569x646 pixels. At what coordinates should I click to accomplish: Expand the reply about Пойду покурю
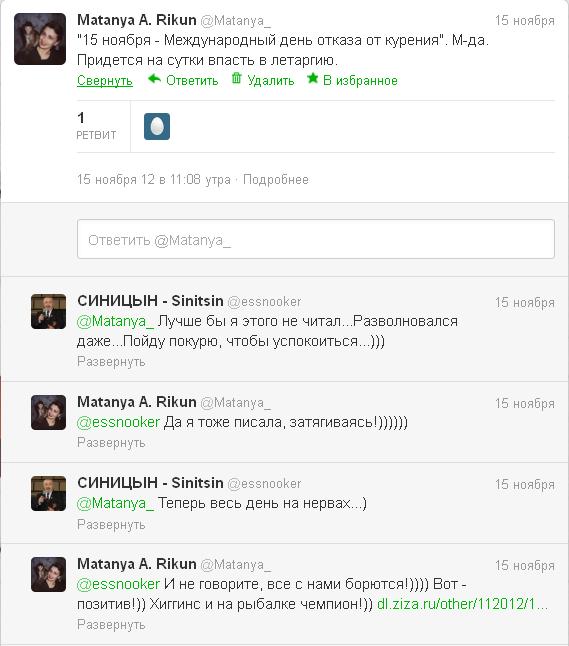[111, 362]
